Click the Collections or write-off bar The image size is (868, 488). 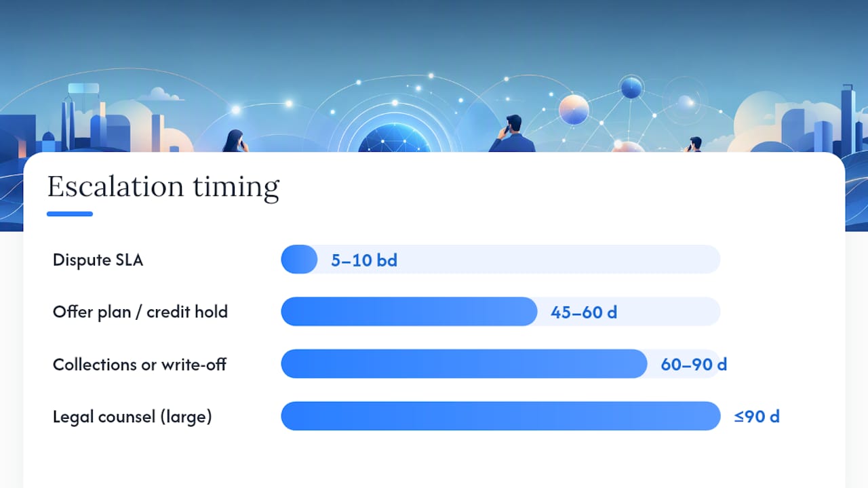click(x=464, y=364)
